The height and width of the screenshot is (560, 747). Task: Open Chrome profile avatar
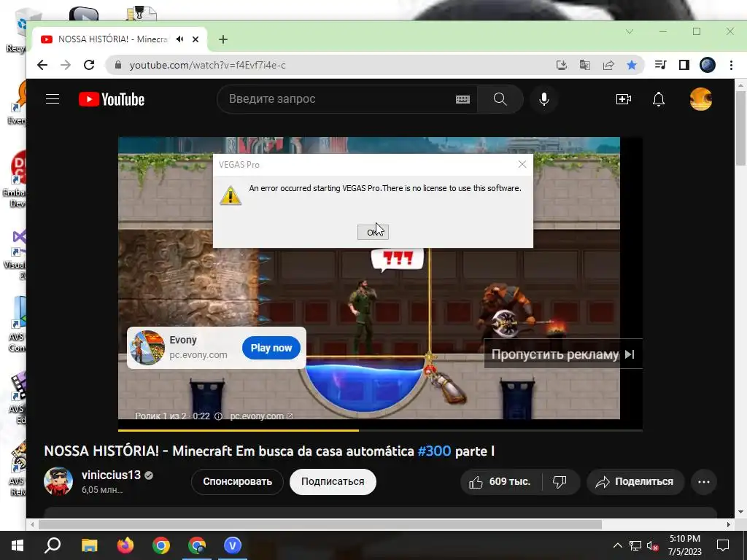[708, 65]
